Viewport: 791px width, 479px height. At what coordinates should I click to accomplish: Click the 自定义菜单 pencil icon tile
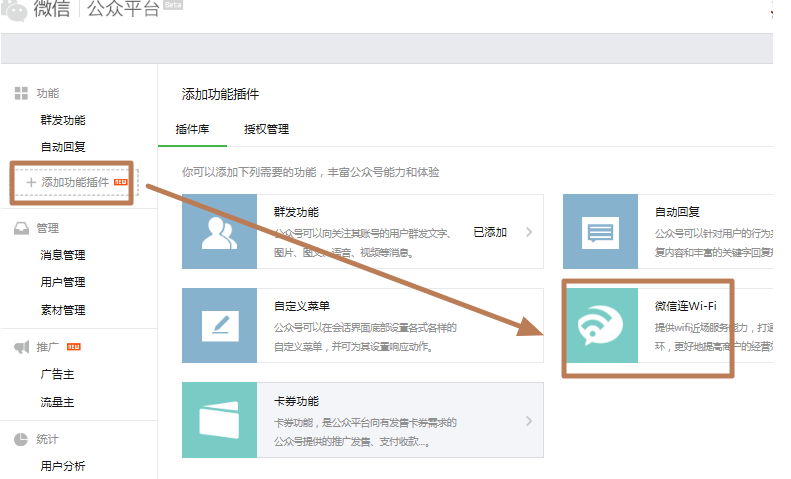pos(219,326)
